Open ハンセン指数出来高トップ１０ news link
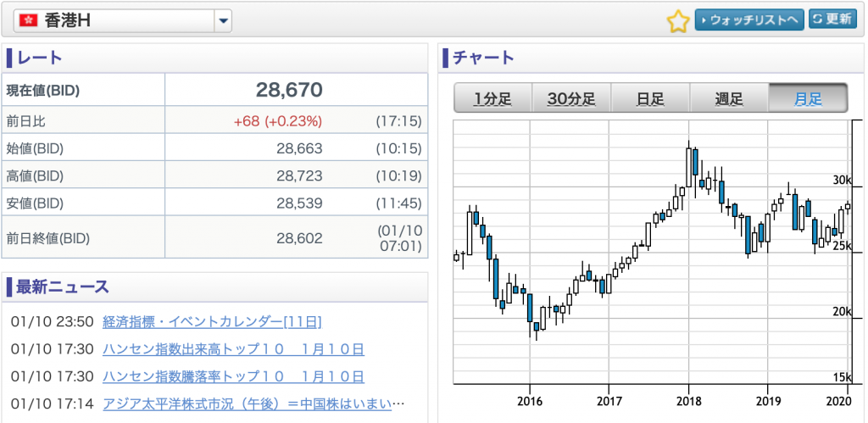 (x=234, y=349)
